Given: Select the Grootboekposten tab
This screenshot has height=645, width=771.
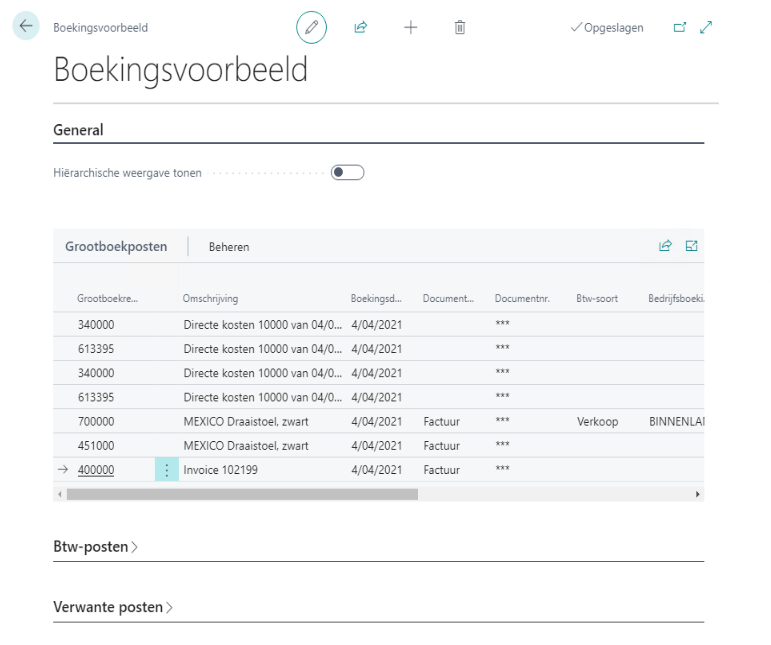Looking at the screenshot, I should tap(116, 246).
